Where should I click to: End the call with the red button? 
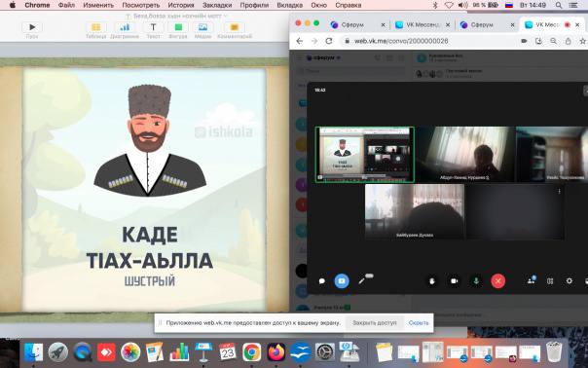point(498,281)
